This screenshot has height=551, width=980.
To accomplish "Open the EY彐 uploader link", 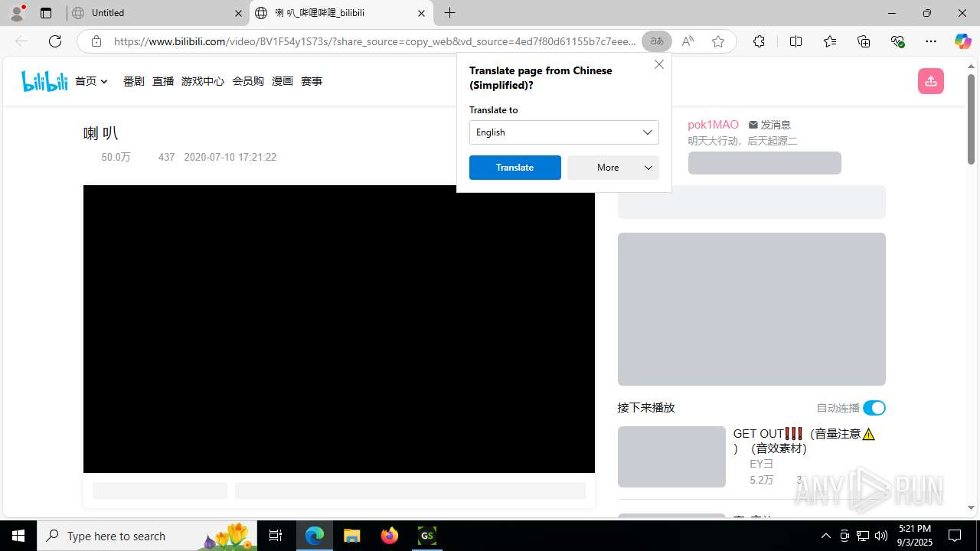I will 762,464.
